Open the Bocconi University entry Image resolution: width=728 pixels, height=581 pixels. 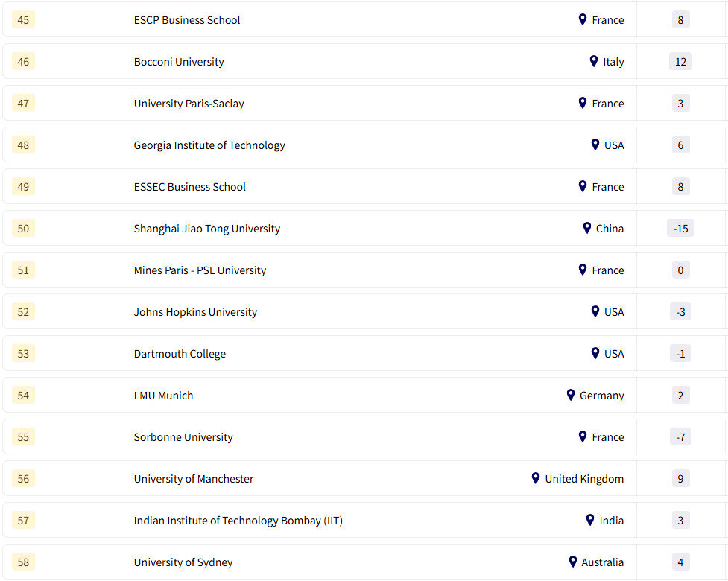pos(179,62)
